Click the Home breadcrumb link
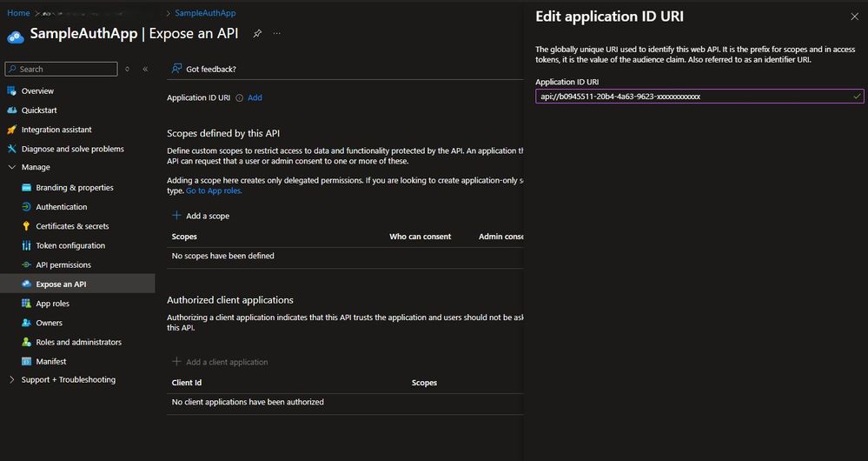Screen dimensions: 868x461 coord(18,13)
